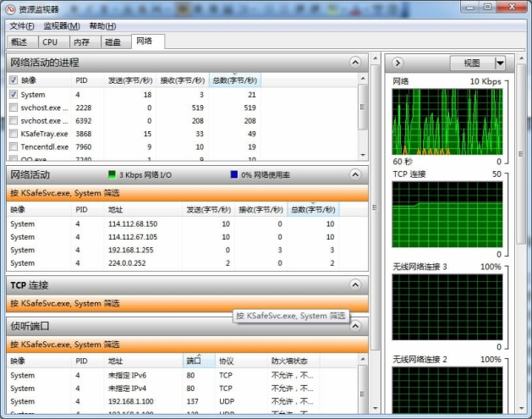Check the svchost.exe PID 2228 checkbox
Image resolution: width=532 pixels, height=419 pixels.
(14, 108)
